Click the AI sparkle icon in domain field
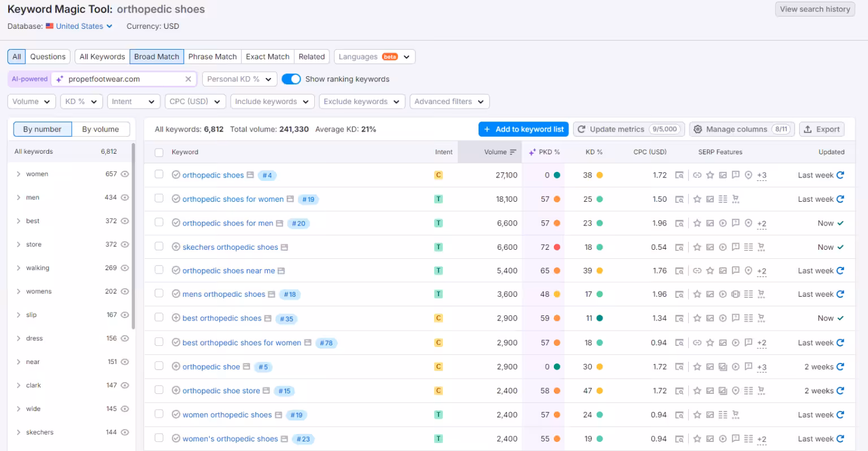Image resolution: width=868 pixels, height=451 pixels. (x=59, y=79)
